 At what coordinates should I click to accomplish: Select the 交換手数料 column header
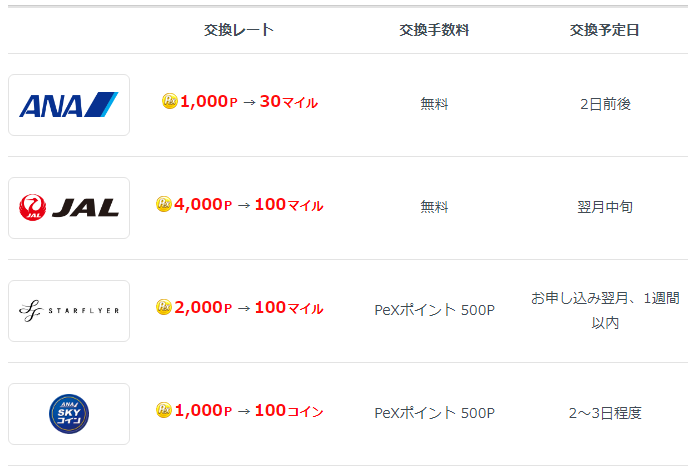point(434,30)
